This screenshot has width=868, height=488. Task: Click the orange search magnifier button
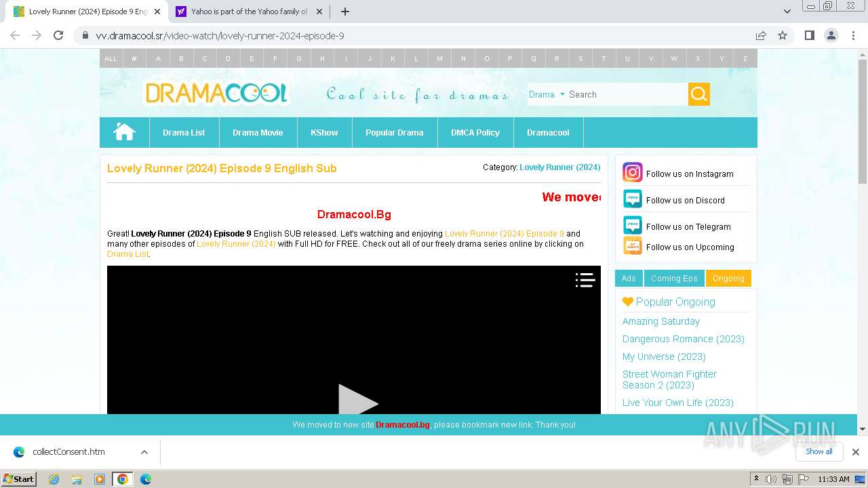pos(699,94)
